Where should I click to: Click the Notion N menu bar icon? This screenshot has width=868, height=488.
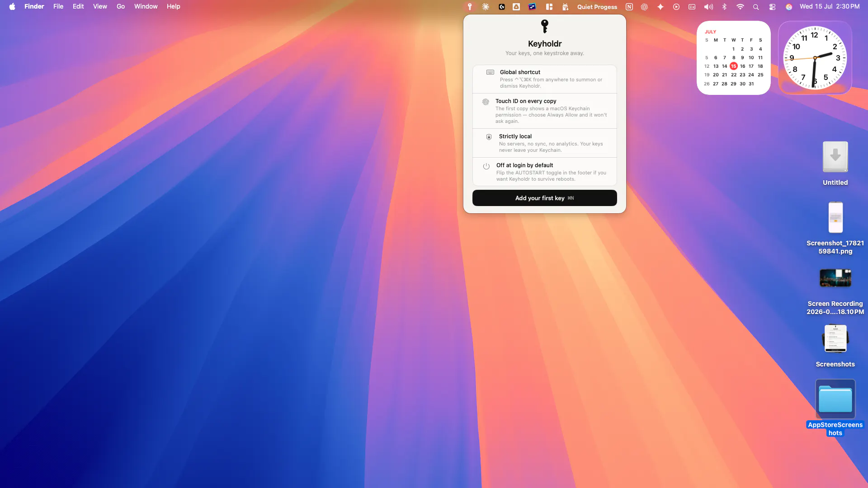629,7
